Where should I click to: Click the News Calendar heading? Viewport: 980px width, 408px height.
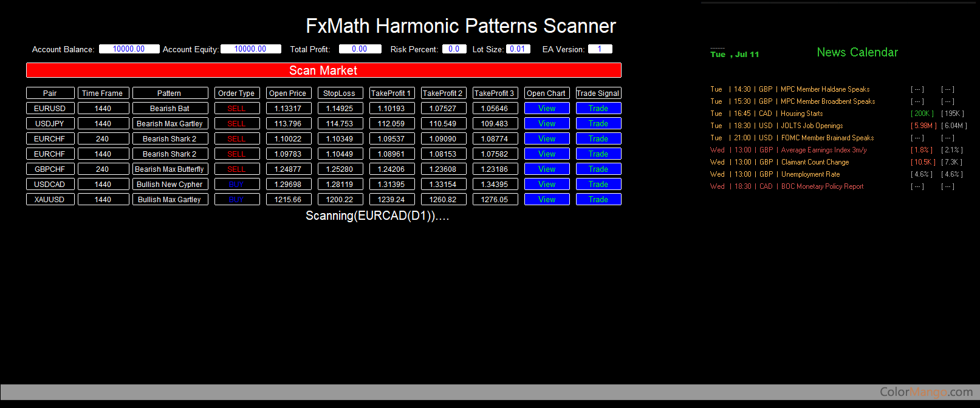point(857,52)
